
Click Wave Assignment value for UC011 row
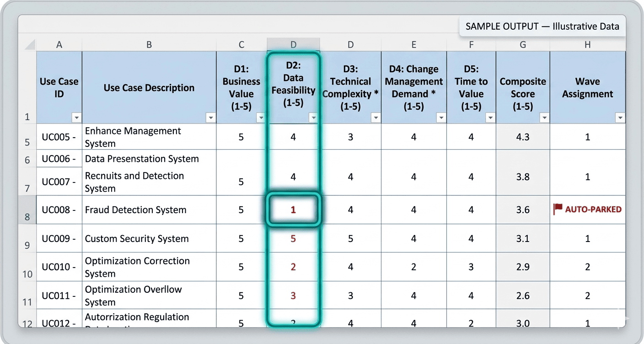pyautogui.click(x=588, y=295)
